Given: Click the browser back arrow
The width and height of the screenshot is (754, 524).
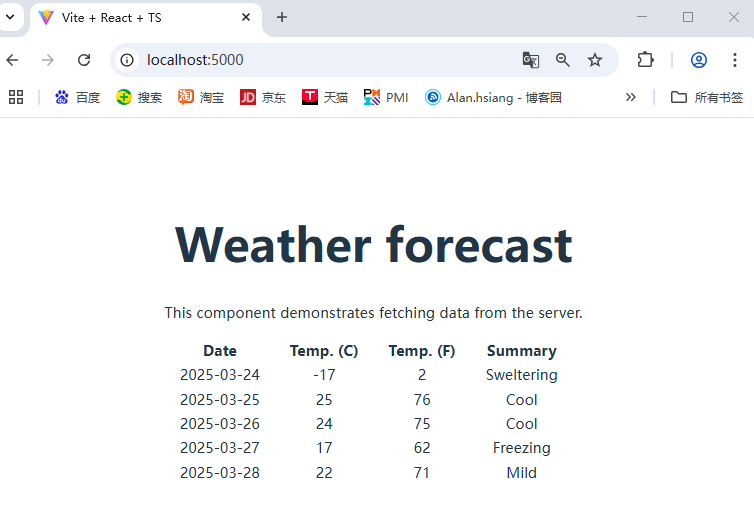Looking at the screenshot, I should [13, 60].
